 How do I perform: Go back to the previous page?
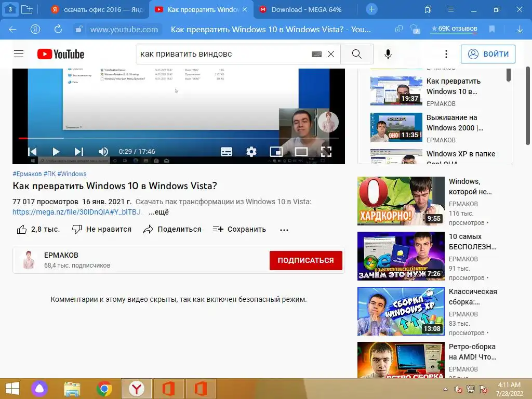pyautogui.click(x=12, y=30)
